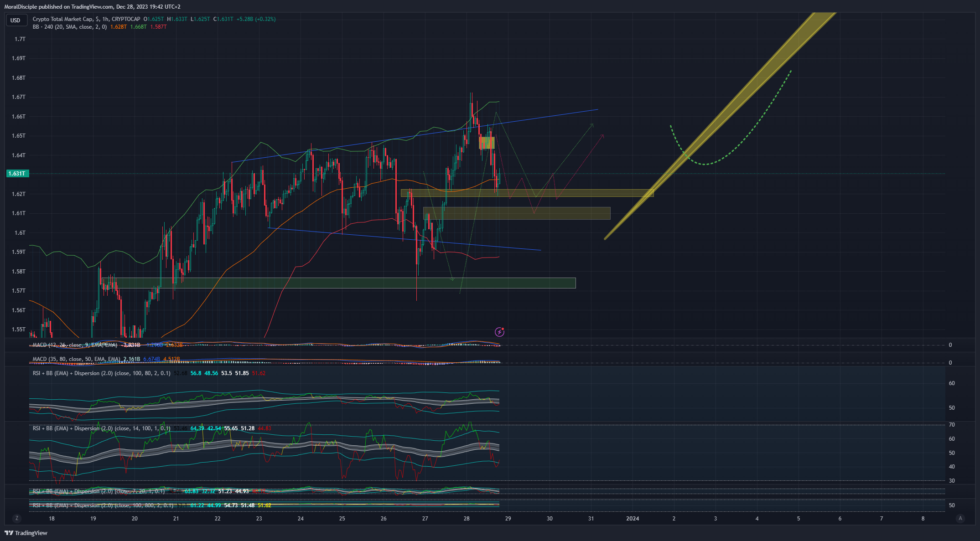Viewport: 980px width, 541px height.
Task: Click the 1.67T price axis label
Action: pos(19,97)
